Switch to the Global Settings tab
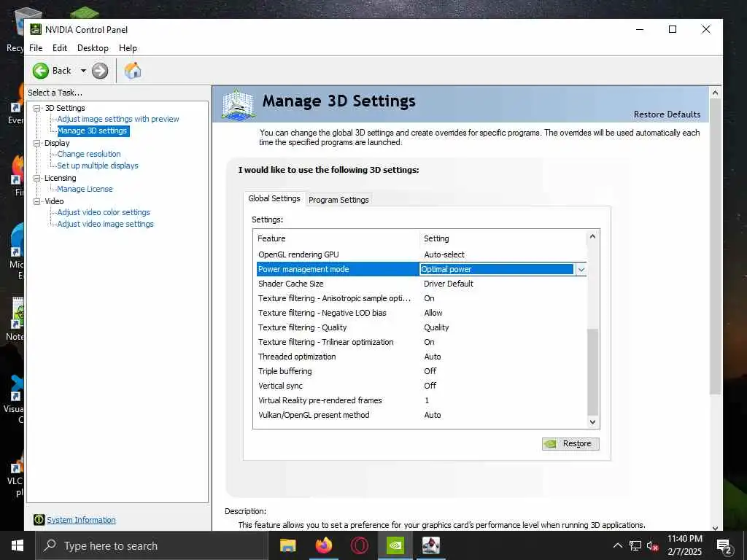 [274, 198]
